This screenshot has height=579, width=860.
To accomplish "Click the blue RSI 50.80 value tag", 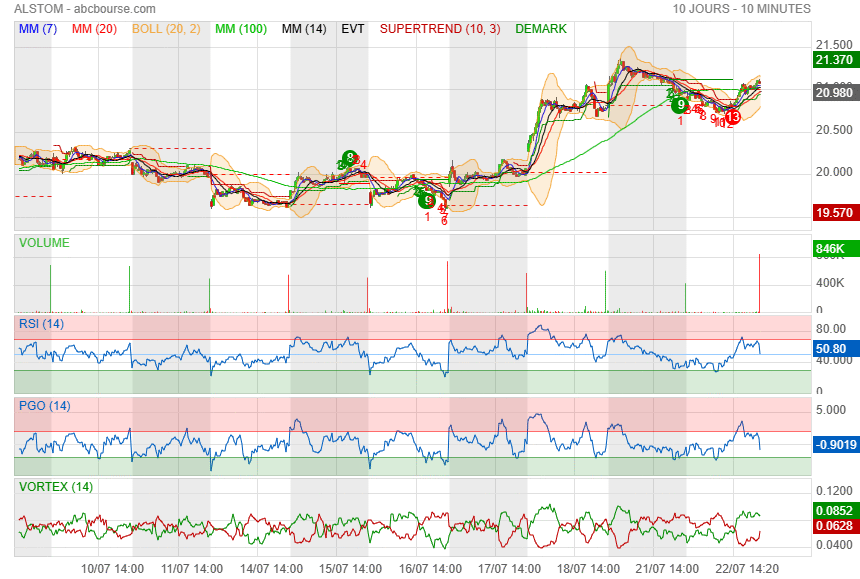I will pyautogui.click(x=833, y=349).
